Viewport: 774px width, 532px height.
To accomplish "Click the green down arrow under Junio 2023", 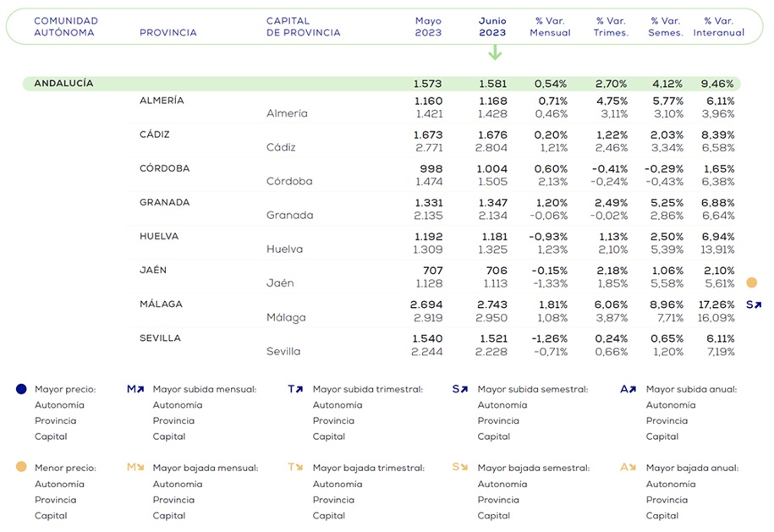I will tap(495, 52).
